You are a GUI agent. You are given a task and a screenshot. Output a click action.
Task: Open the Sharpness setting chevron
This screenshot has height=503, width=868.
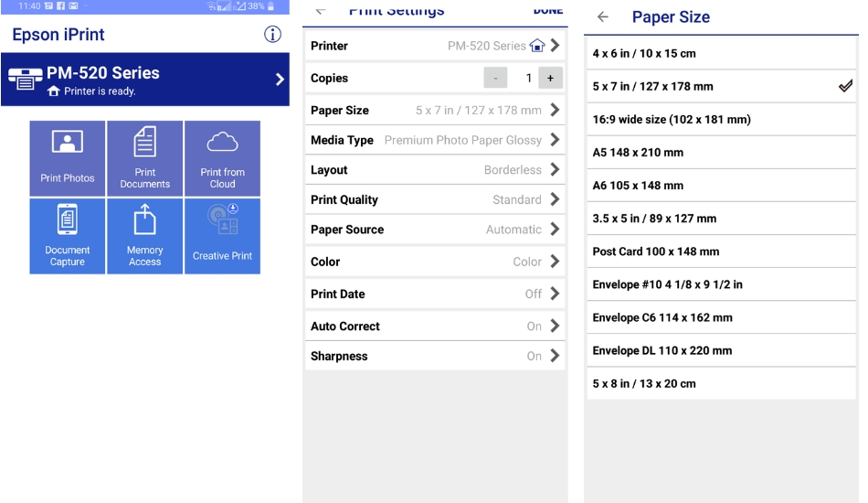556,356
